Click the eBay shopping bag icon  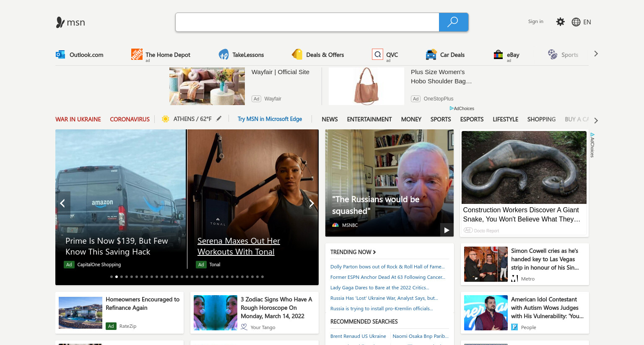point(498,54)
